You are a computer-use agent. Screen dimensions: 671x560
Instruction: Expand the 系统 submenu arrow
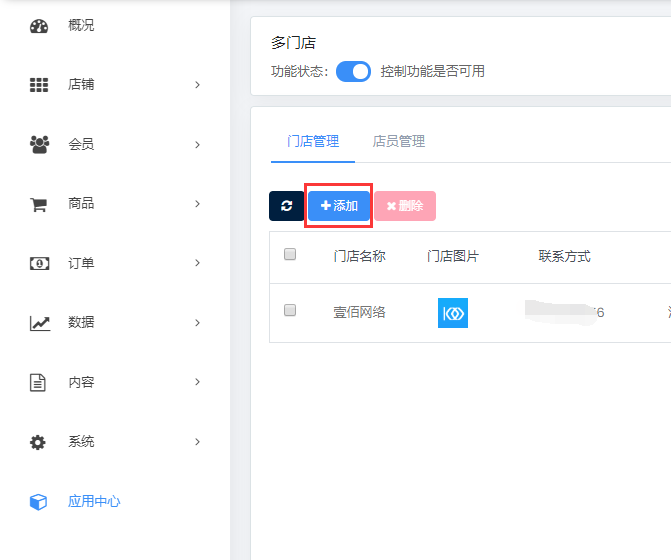(198, 442)
